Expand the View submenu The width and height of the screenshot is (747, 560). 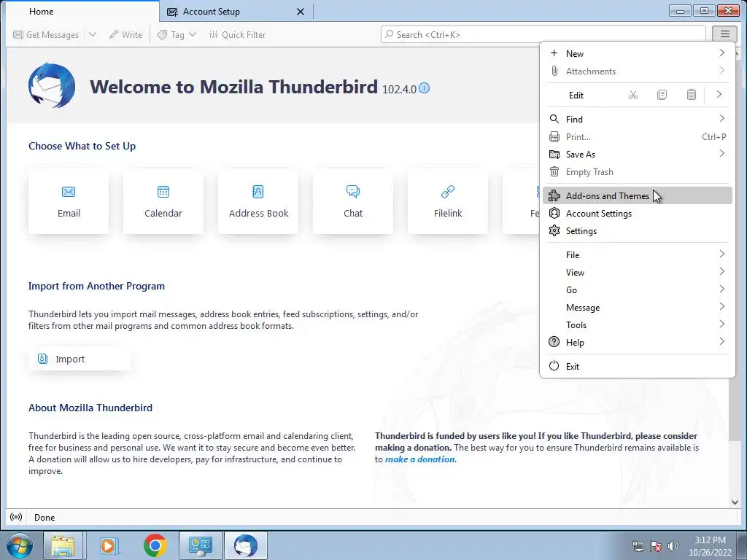click(637, 273)
